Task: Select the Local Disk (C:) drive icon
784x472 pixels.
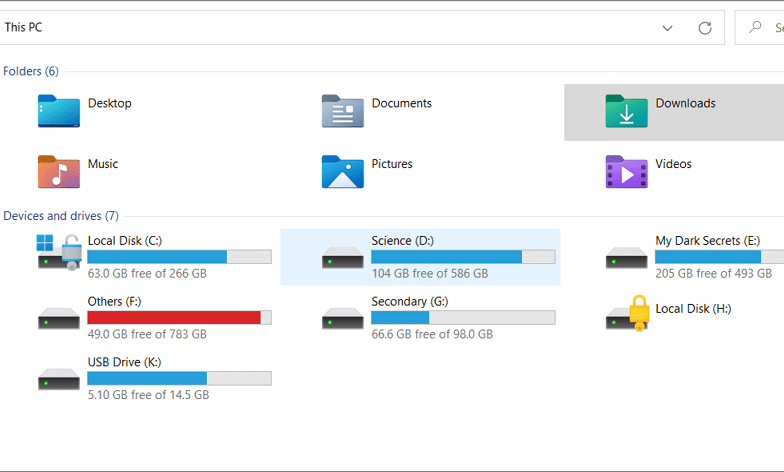Action: (59, 252)
